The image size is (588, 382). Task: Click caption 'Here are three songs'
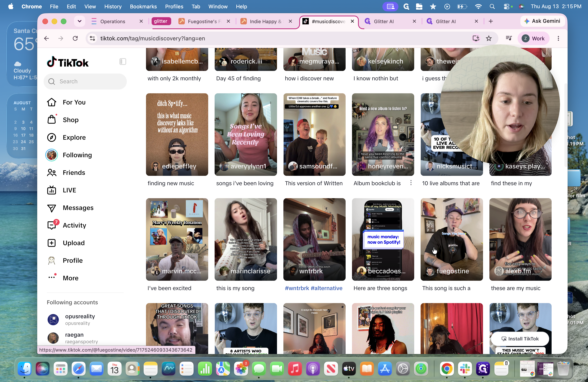pos(380,288)
